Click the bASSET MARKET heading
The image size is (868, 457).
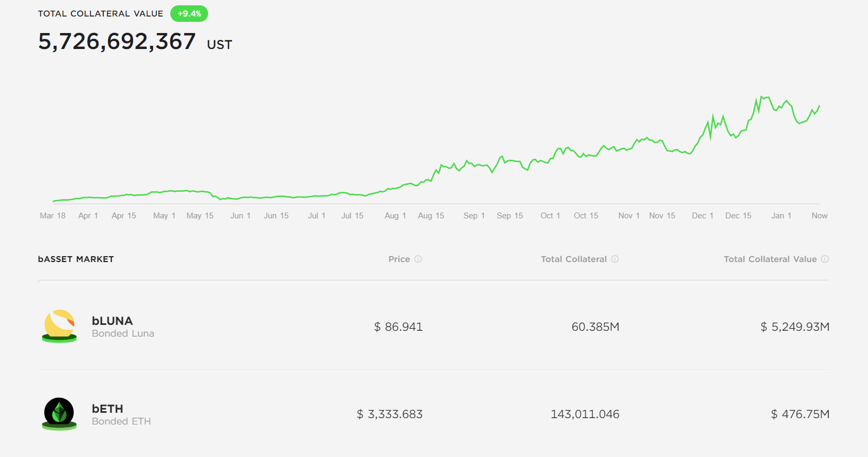tap(76, 259)
